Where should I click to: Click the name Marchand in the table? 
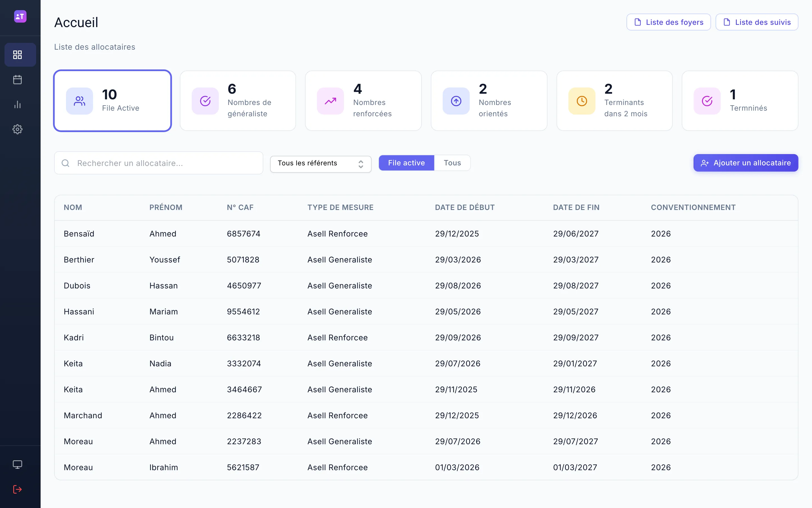point(83,416)
